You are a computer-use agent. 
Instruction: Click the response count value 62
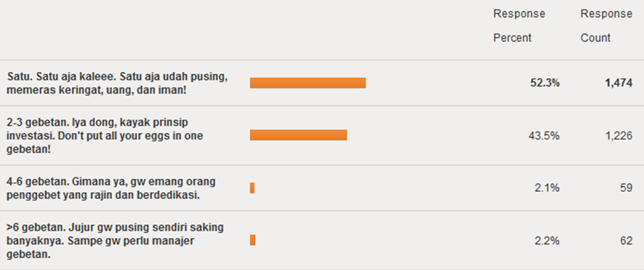click(626, 241)
